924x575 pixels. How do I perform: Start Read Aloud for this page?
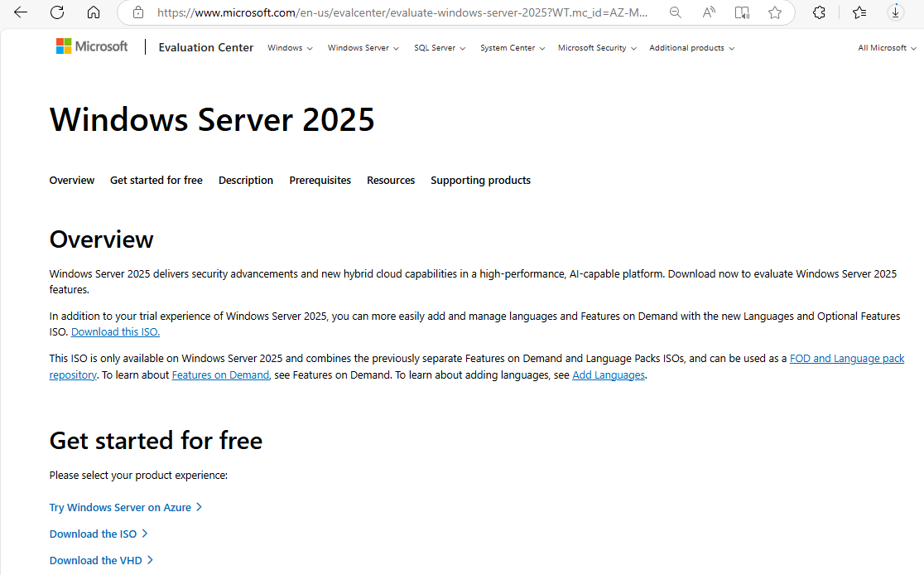click(x=708, y=12)
